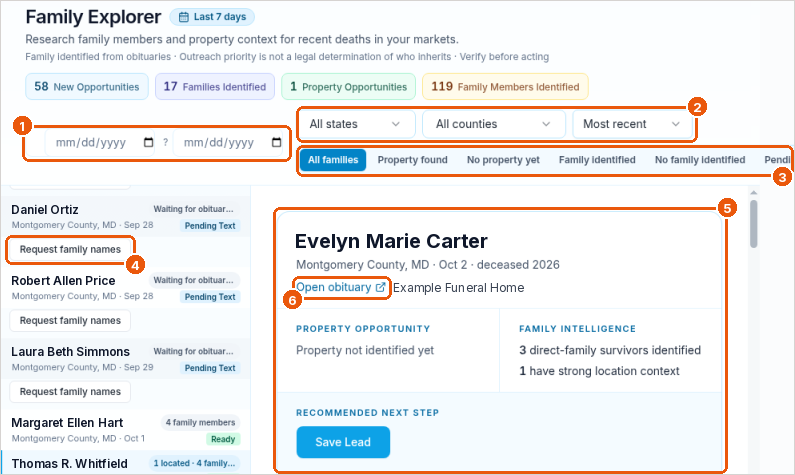Image resolution: width=795 pixels, height=475 pixels.
Task: Click 1 have strong location context text
Action: tap(599, 371)
